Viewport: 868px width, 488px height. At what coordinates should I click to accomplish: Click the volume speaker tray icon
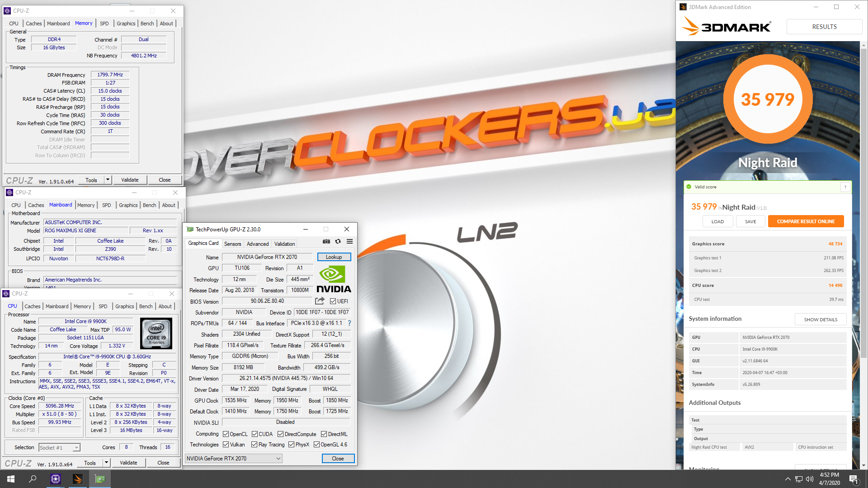(x=810, y=479)
